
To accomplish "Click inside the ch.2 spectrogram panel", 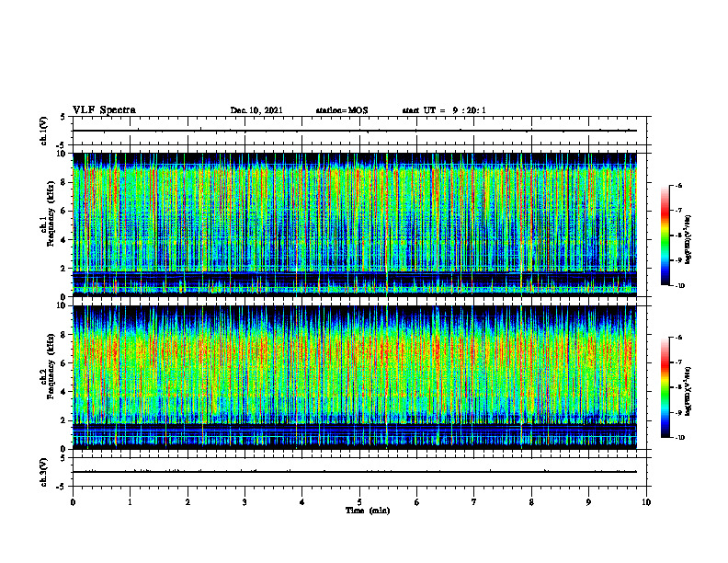I will (x=355, y=377).
